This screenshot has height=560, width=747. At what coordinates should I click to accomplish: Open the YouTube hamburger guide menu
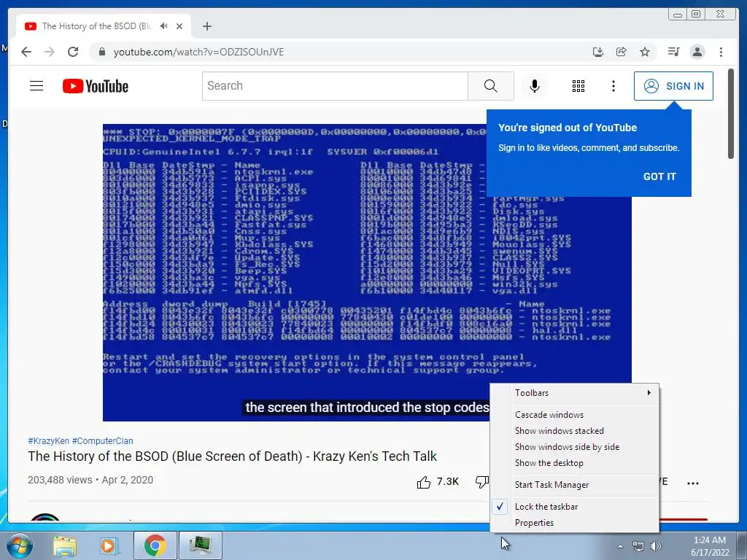[x=36, y=86]
